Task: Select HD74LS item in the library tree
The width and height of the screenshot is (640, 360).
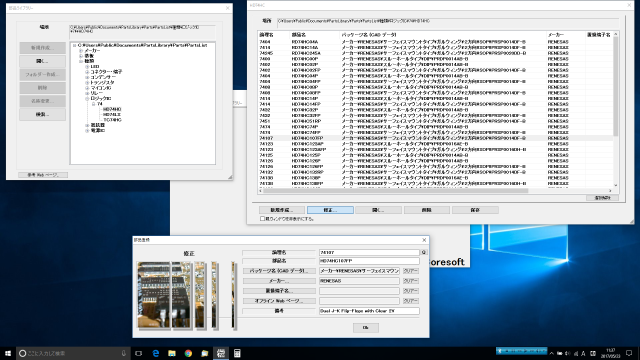Action: coord(112,115)
